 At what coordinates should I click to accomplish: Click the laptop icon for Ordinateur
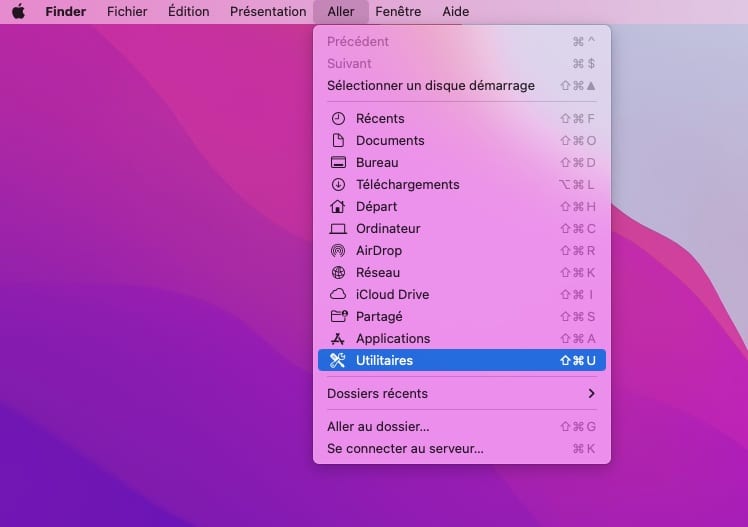(338, 228)
